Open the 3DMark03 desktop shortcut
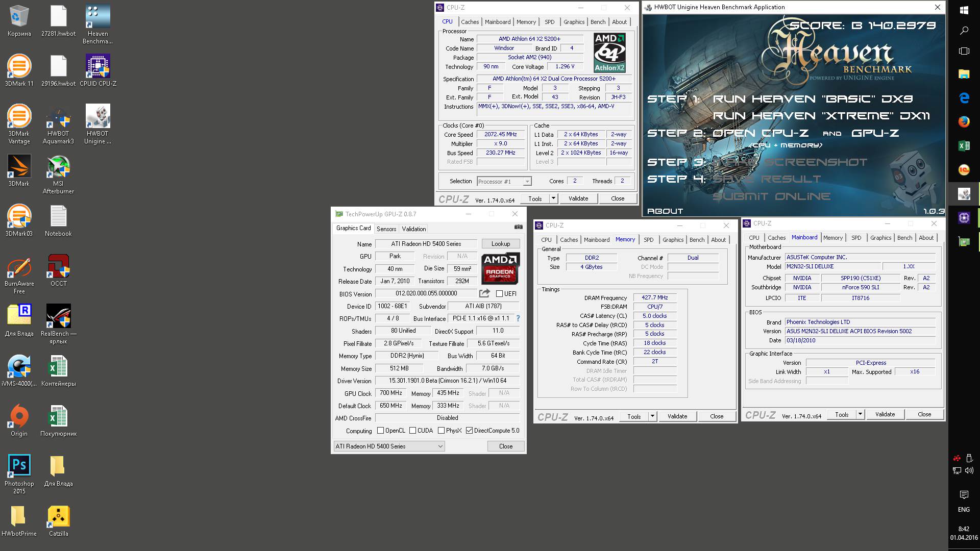 tap(19, 220)
